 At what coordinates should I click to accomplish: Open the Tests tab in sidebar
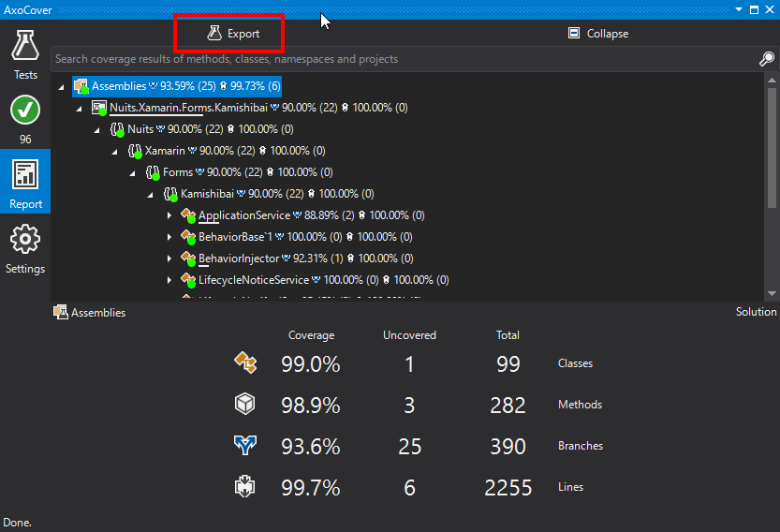point(25,53)
